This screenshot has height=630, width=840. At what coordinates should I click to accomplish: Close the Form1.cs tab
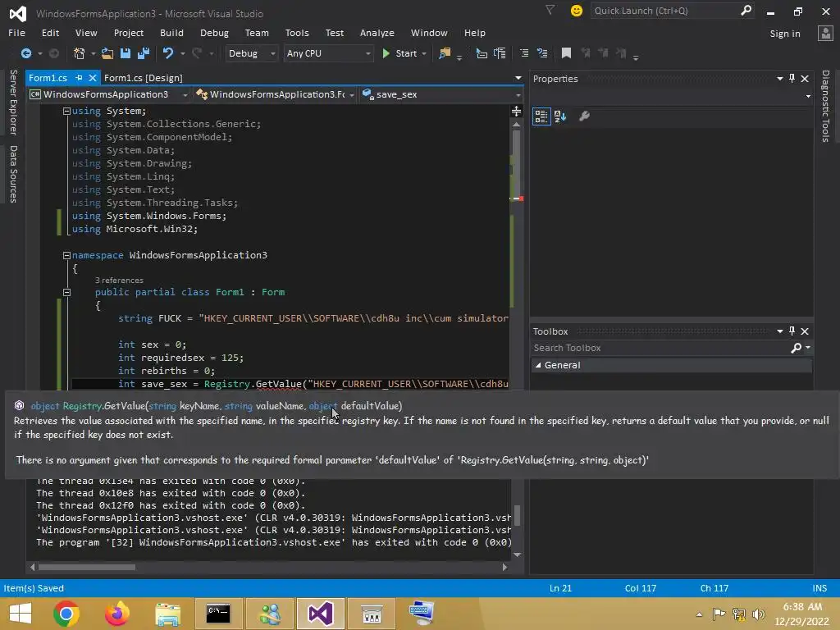click(92, 78)
